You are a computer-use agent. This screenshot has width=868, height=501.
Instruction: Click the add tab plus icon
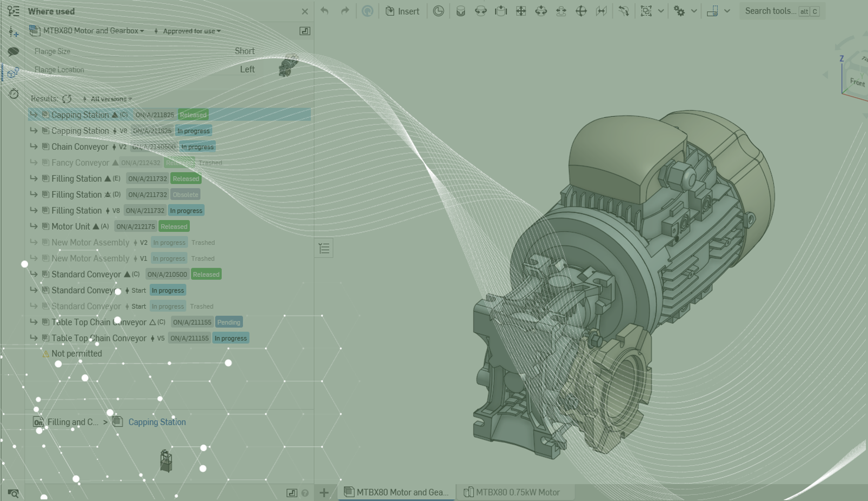point(324,492)
